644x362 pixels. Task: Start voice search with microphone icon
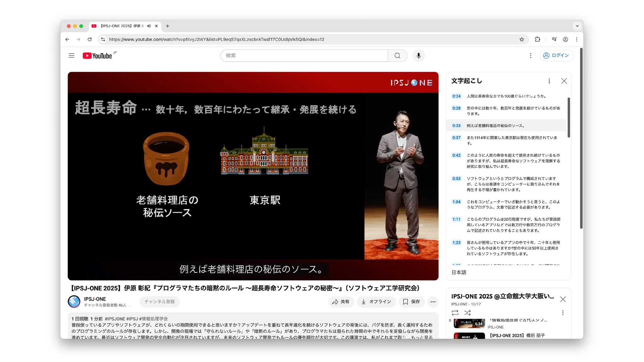pos(419,56)
